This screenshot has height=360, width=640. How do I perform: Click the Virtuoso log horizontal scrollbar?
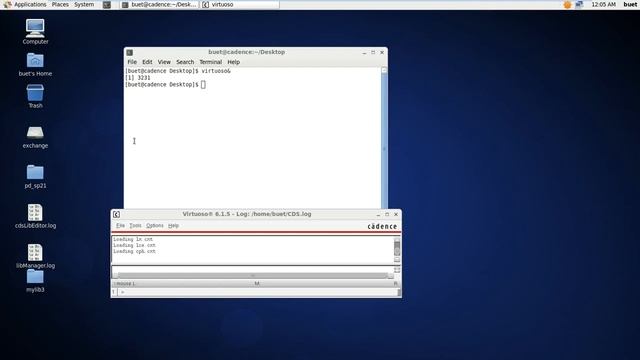point(253,276)
